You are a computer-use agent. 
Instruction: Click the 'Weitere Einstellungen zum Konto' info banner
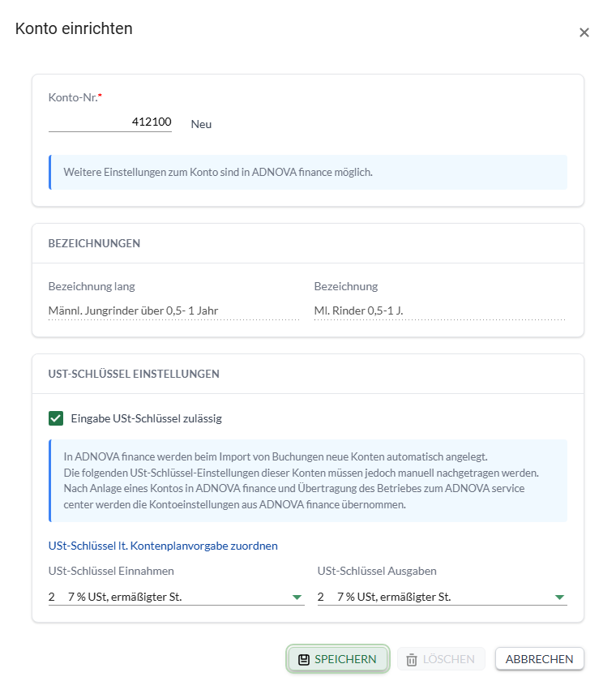tap(308, 172)
